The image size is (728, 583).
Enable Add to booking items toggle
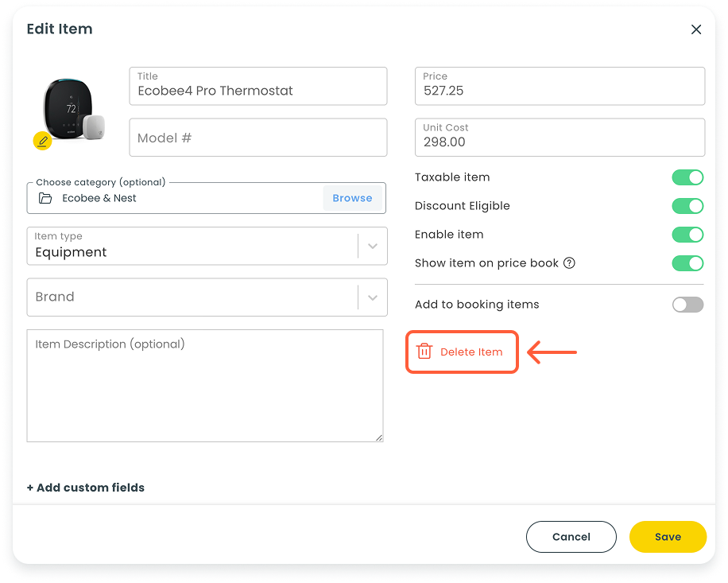[687, 305]
